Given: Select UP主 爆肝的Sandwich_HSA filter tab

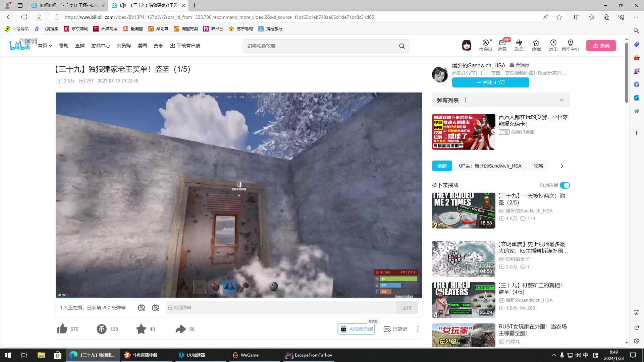Looking at the screenshot, I should (x=490, y=166).
